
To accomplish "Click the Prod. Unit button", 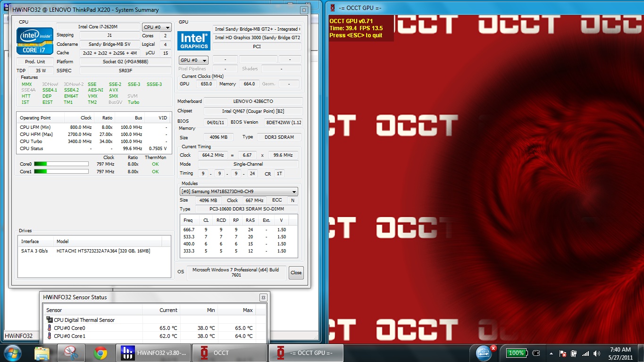I will pos(35,62).
